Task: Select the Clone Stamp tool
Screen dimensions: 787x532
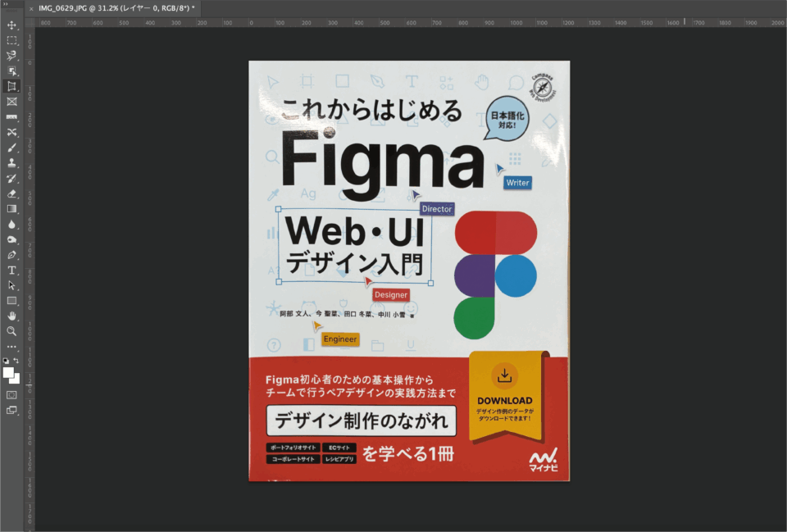Action: tap(11, 162)
